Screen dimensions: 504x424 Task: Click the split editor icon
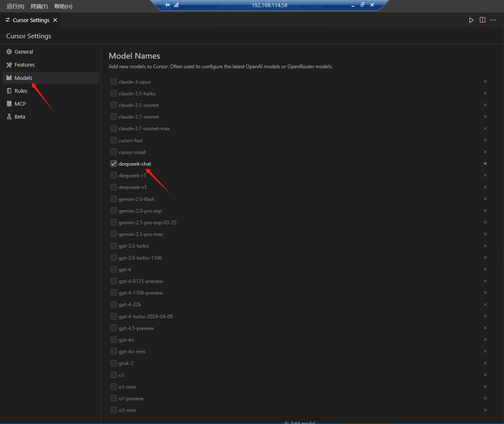click(482, 20)
